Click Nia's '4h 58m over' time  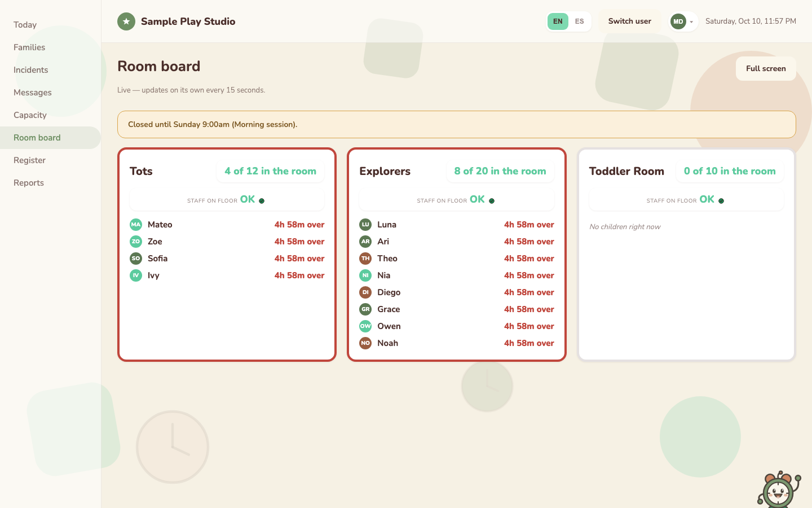(529, 275)
